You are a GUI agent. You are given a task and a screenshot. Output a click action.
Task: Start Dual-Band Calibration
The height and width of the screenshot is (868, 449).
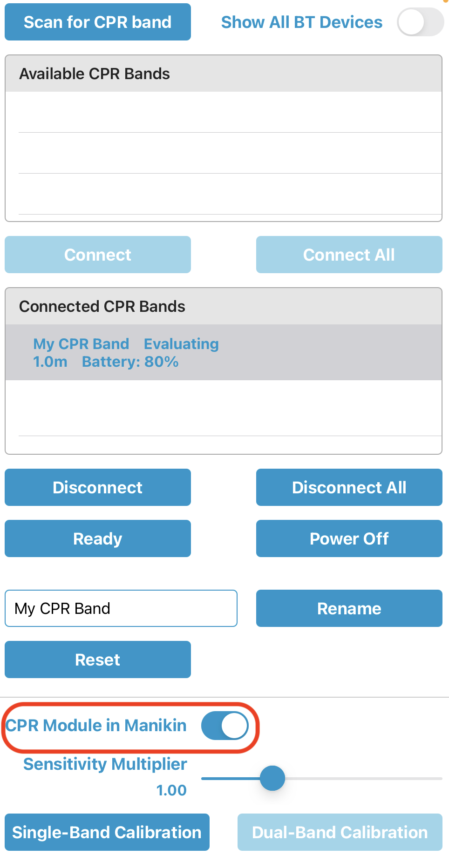[x=340, y=832]
